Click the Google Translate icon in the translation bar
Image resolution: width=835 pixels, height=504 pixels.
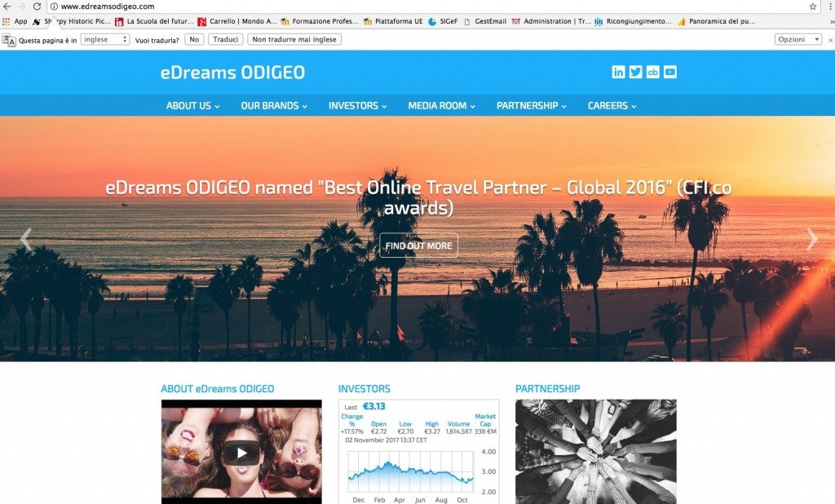click(11, 38)
